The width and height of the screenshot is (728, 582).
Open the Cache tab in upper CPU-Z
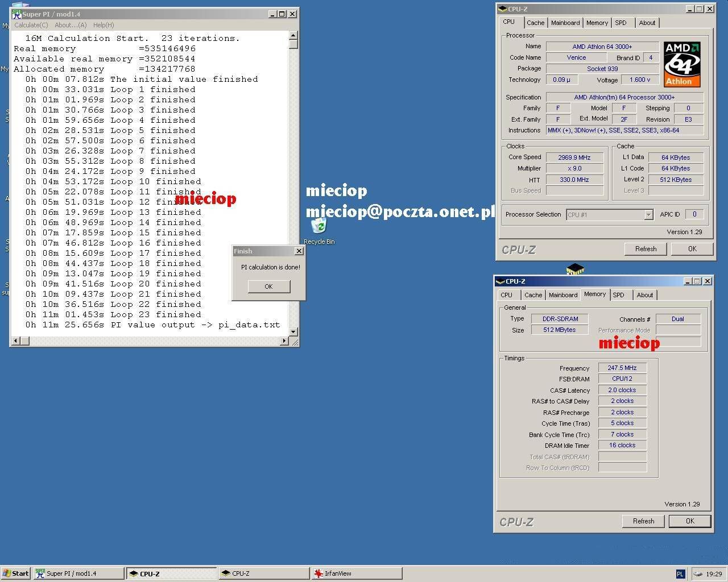[535, 23]
